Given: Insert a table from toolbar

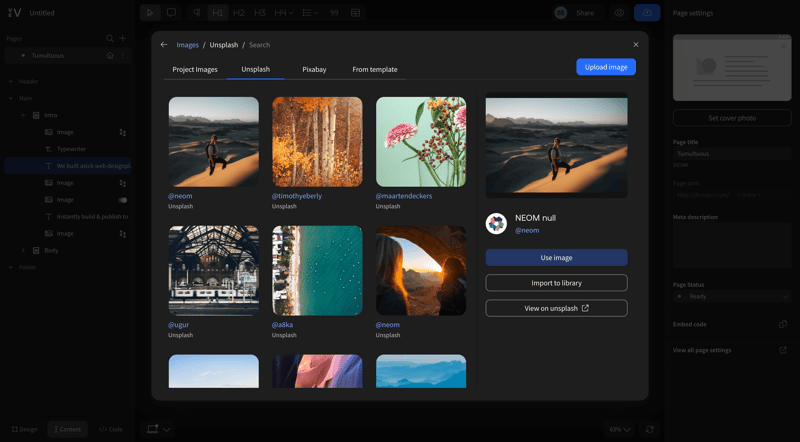Looking at the screenshot, I should pos(356,13).
